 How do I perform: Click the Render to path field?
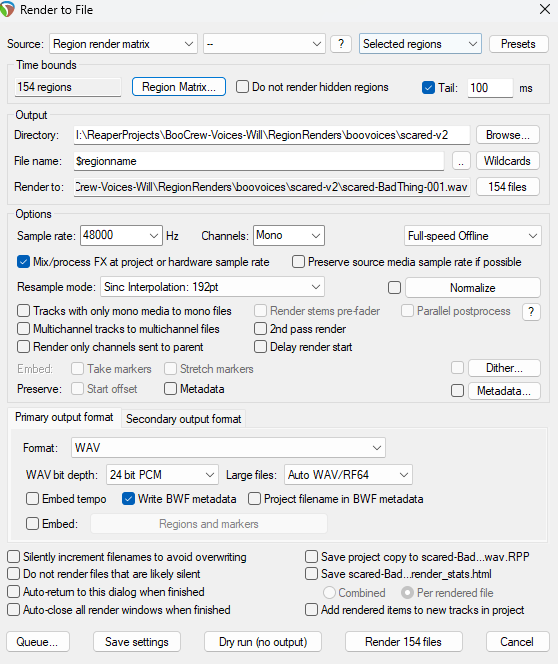click(271, 187)
